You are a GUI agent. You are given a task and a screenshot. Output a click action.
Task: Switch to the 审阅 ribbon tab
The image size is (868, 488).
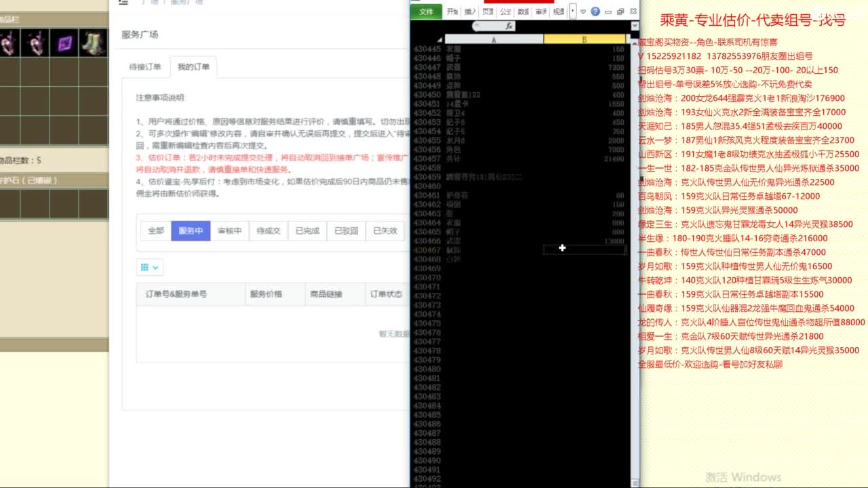(x=541, y=12)
